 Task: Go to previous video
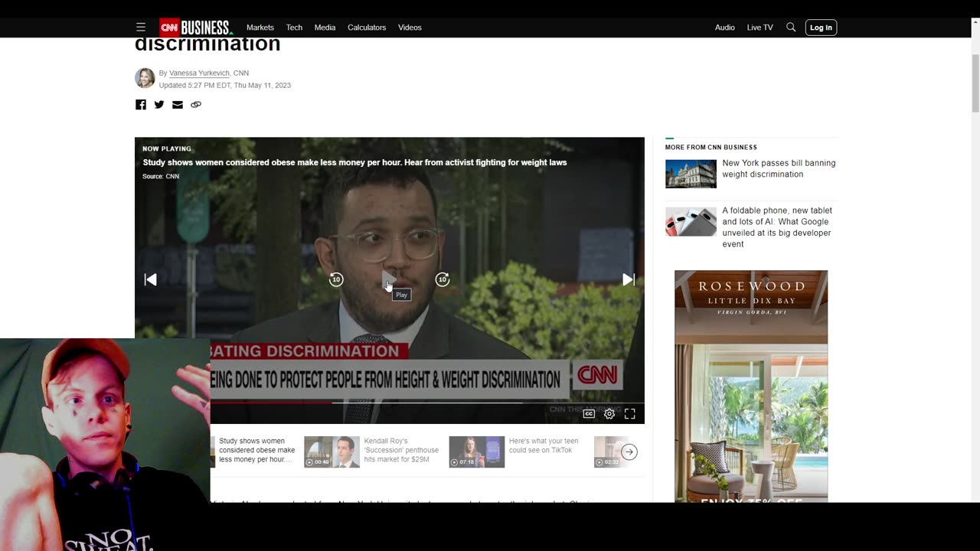(151, 280)
